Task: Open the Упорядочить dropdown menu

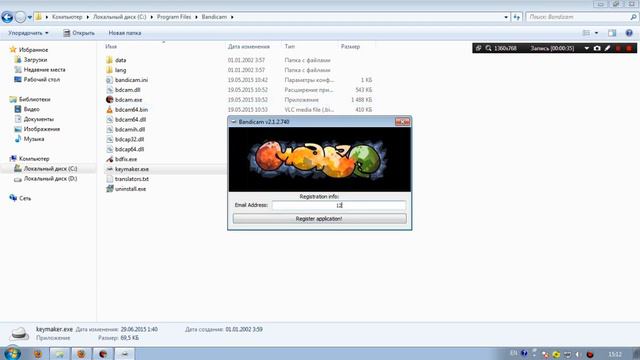Action: click(x=28, y=33)
